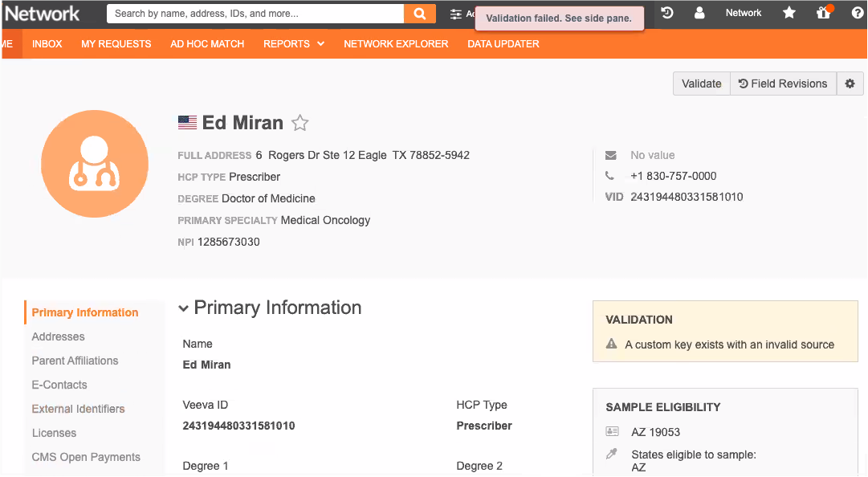868x477 pixels.
Task: Open favorites star in top bar
Action: pyautogui.click(x=789, y=13)
